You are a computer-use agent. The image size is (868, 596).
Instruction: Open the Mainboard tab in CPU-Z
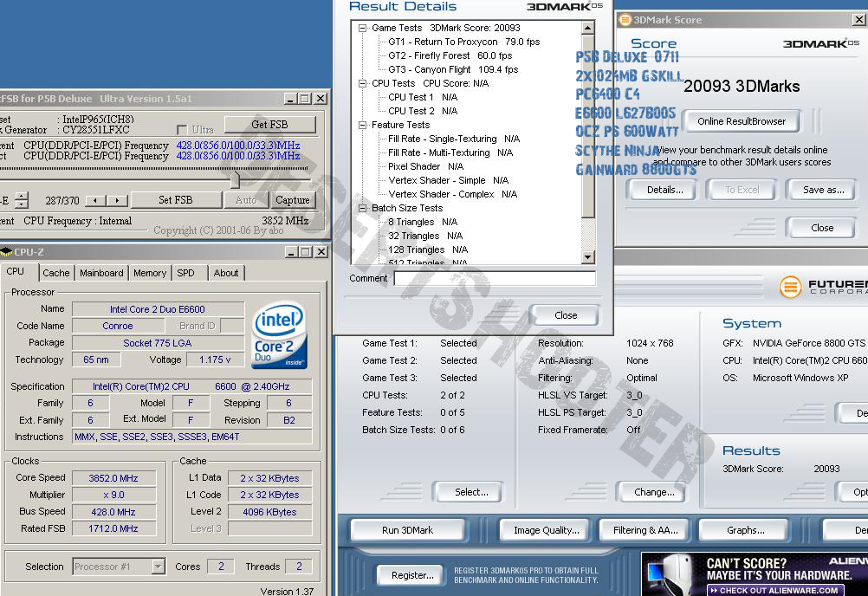[101, 273]
